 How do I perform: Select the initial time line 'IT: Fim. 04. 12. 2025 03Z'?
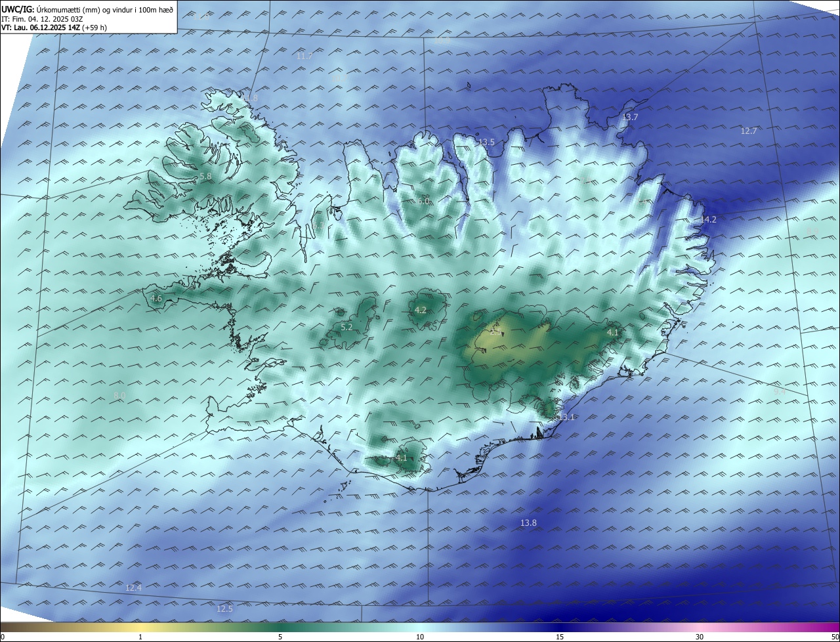(x=41, y=19)
